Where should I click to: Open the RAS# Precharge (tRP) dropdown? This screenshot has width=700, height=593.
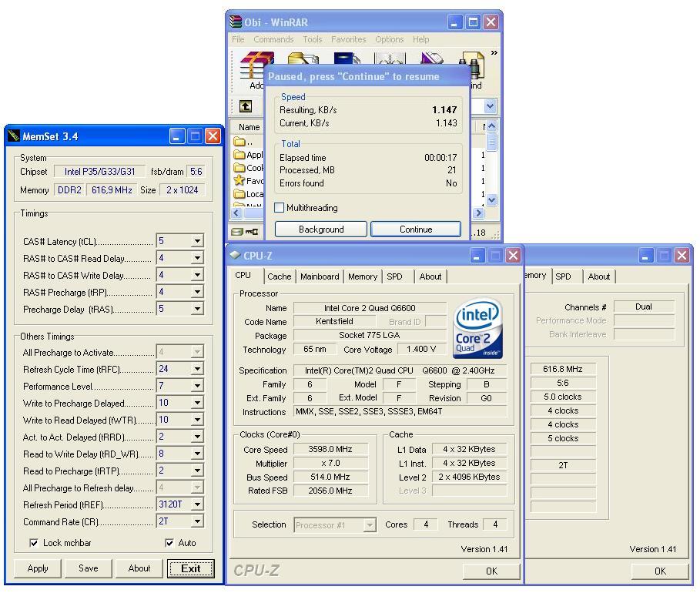(x=197, y=292)
